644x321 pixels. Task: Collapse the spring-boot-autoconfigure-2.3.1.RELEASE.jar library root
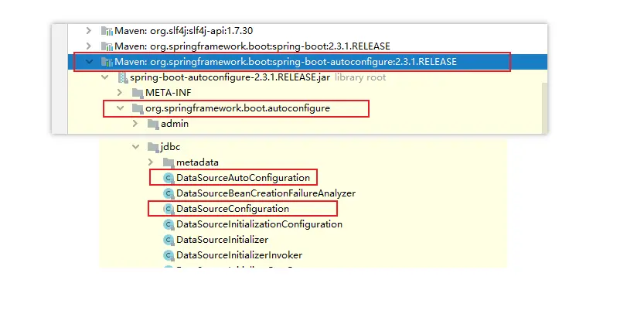click(x=104, y=77)
